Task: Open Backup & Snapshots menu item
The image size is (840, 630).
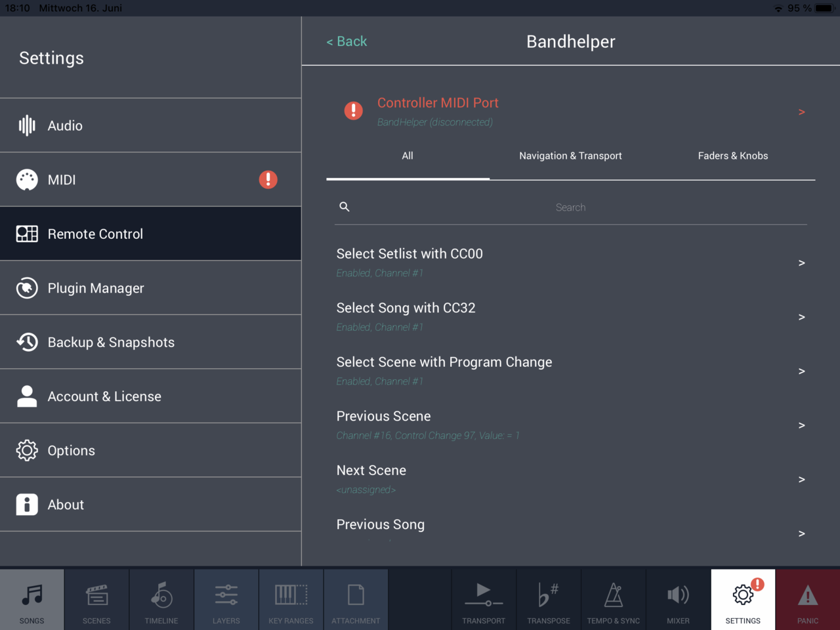Action: click(150, 342)
